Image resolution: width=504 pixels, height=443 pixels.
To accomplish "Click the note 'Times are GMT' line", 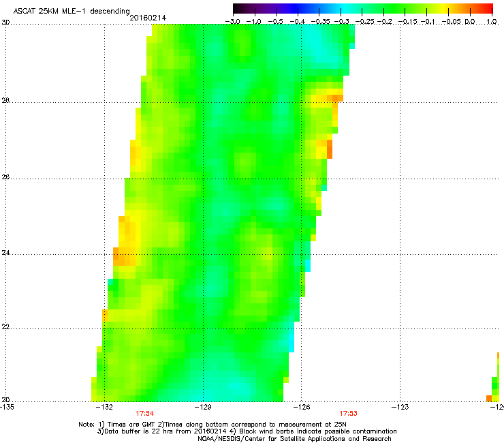I will click(x=212, y=425).
